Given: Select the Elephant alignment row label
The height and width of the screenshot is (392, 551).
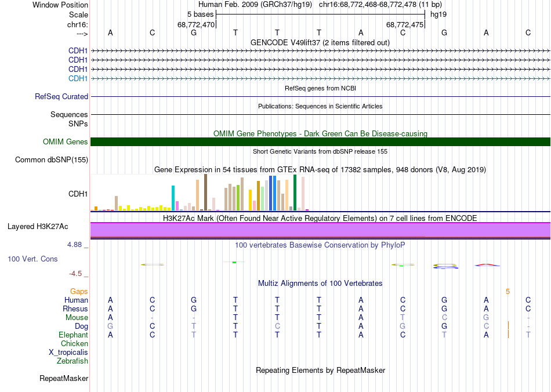Looking at the screenshot, I should [x=73, y=335].
